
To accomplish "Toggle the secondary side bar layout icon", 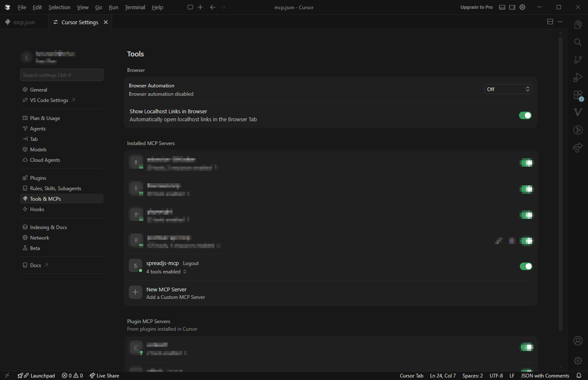I will 512,7.
